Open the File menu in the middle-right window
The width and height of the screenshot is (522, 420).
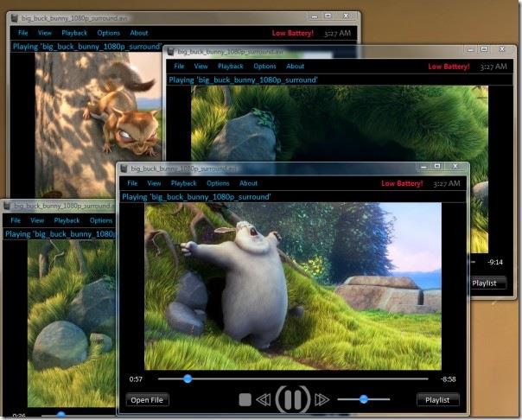[x=179, y=66]
